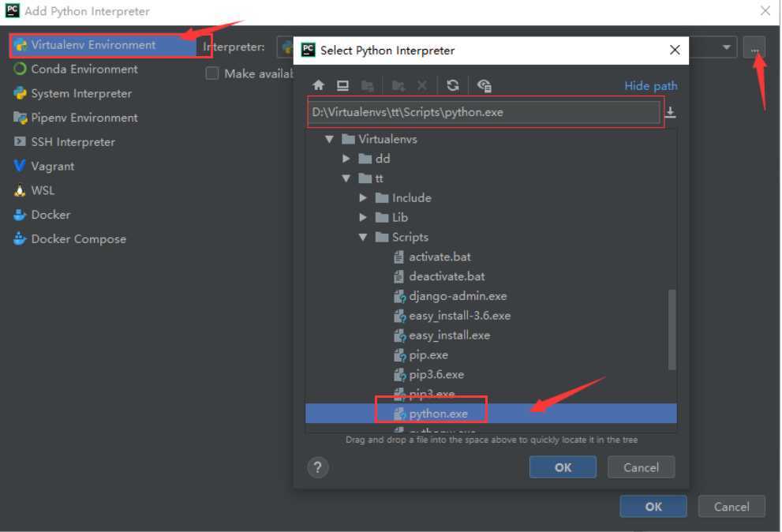Screen dimensions: 782x532
Task: Click the project directory toolbar icon
Action: coord(367,85)
